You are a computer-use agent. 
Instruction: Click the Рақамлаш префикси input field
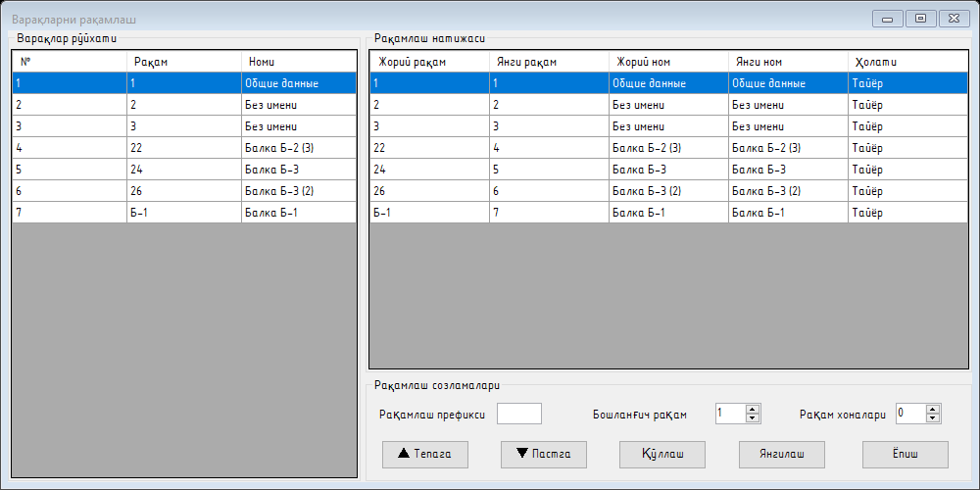519,414
